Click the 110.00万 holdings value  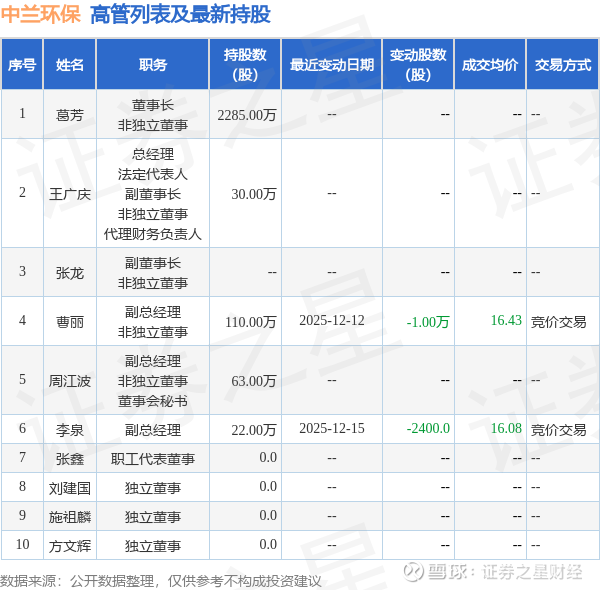pos(251,322)
